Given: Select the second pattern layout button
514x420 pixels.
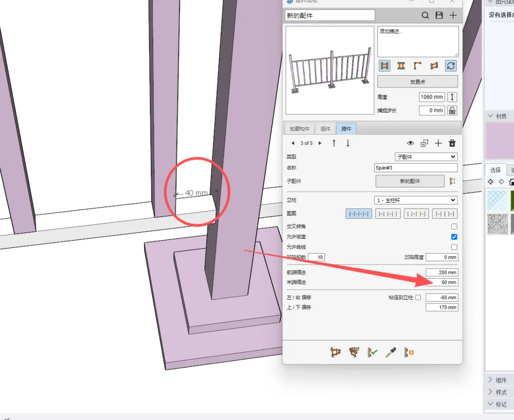Looking at the screenshot, I should [387, 214].
